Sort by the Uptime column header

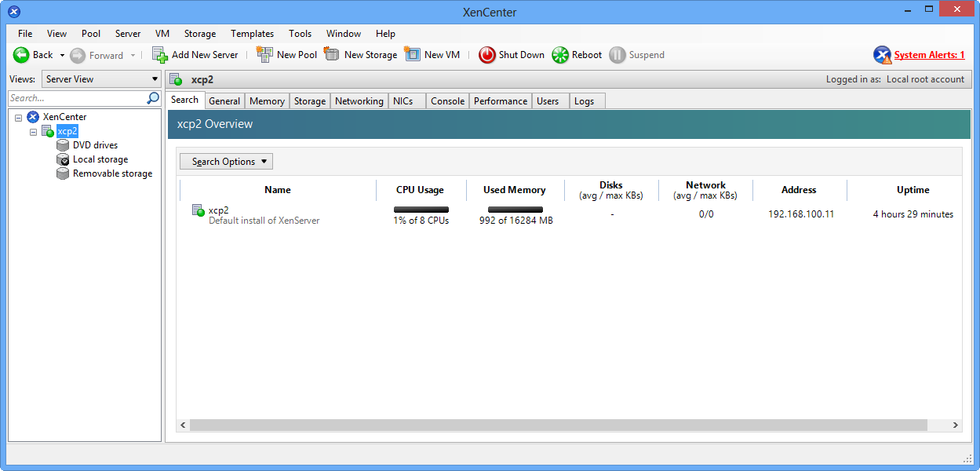913,190
